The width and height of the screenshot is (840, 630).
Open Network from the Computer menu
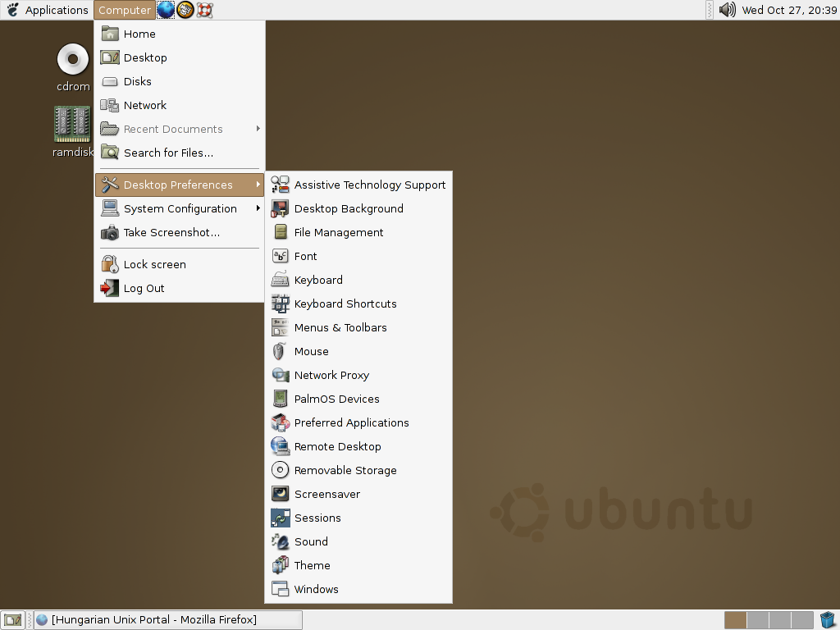pos(180,105)
